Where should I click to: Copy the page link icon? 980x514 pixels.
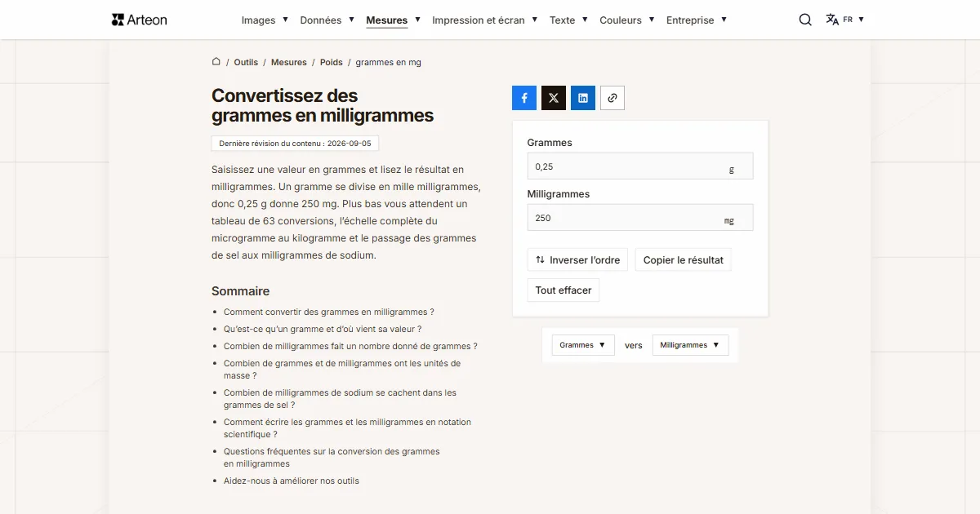[x=612, y=98]
